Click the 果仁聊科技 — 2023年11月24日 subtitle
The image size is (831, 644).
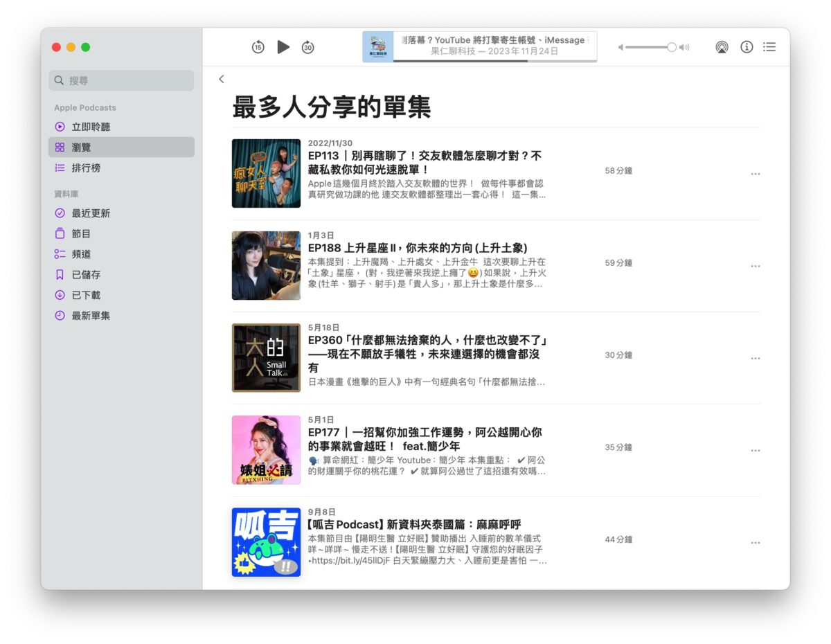(x=494, y=51)
